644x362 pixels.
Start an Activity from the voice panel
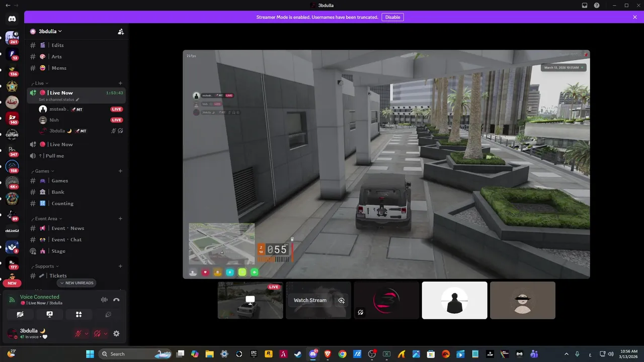click(x=78, y=314)
